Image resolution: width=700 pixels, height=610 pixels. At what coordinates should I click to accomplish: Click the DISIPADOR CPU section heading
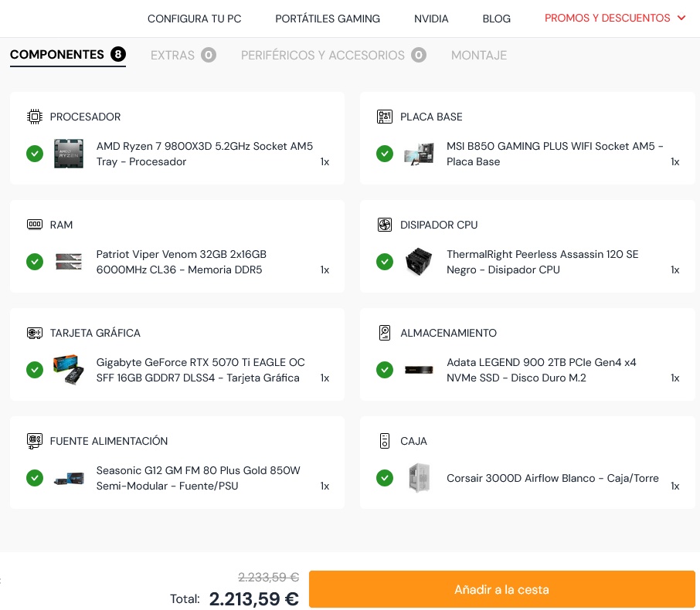point(439,225)
